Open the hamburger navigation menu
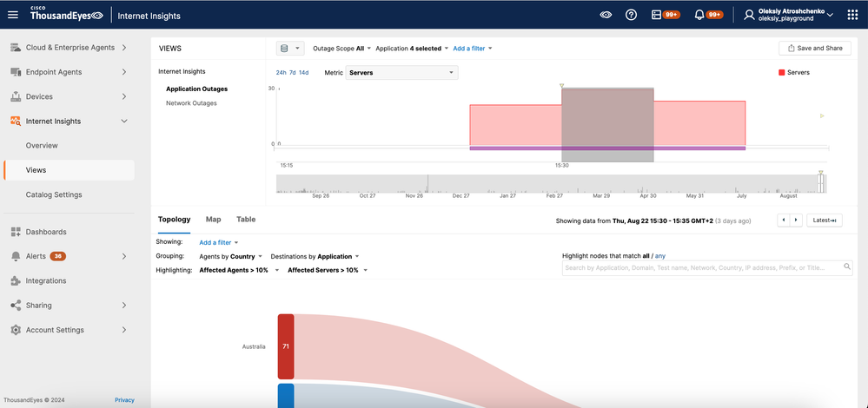The height and width of the screenshot is (408, 868). (x=13, y=15)
